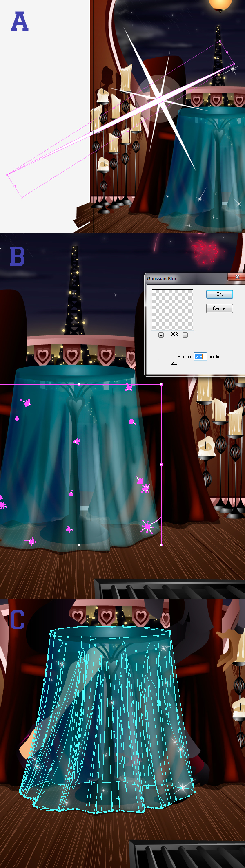Close the Gaussian Blur dialog window

[237, 277]
